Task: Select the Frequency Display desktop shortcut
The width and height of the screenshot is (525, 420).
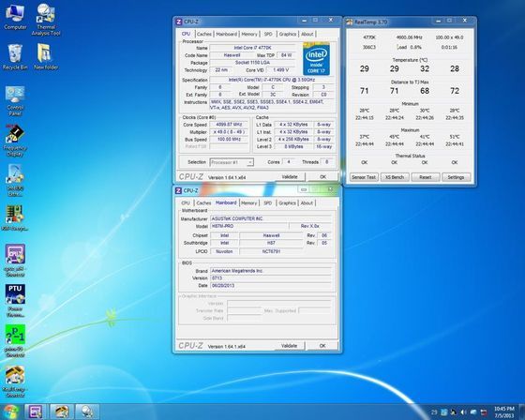Action: click(x=15, y=141)
